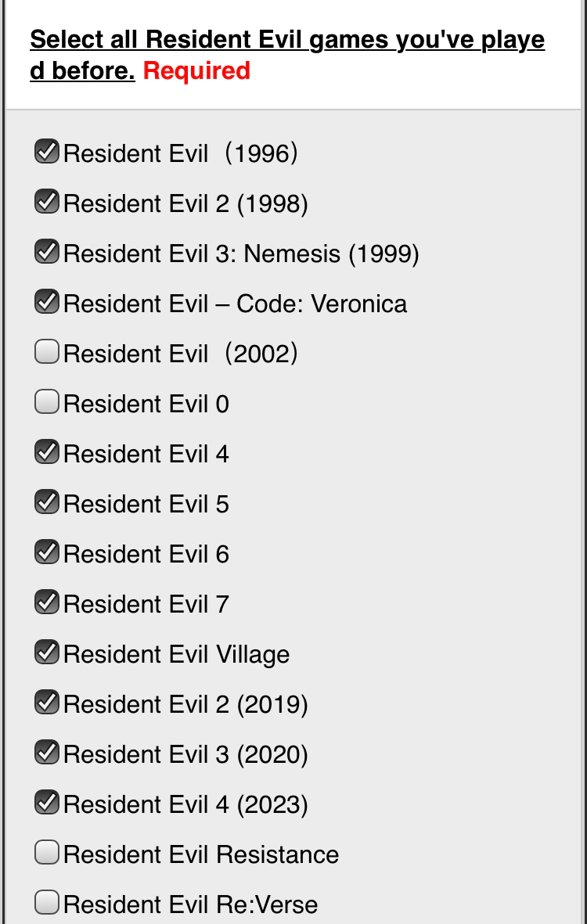Uncheck Resident Evil 4 checkbox

click(x=46, y=452)
